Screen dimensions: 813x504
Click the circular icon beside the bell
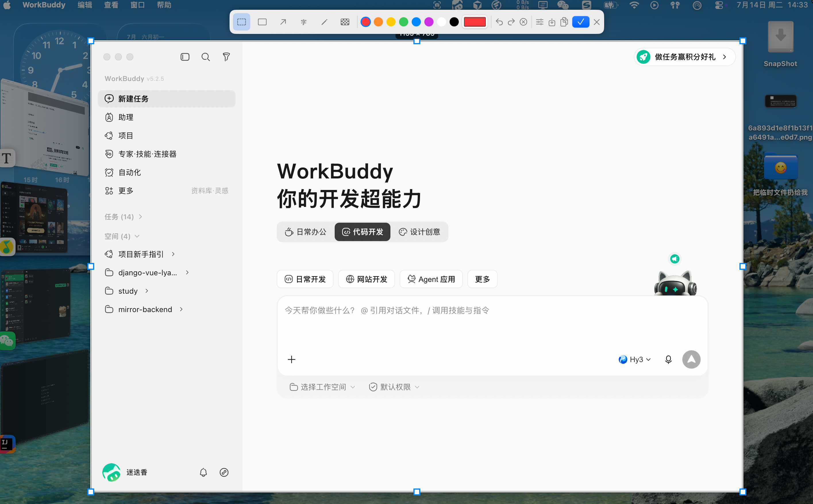(224, 472)
